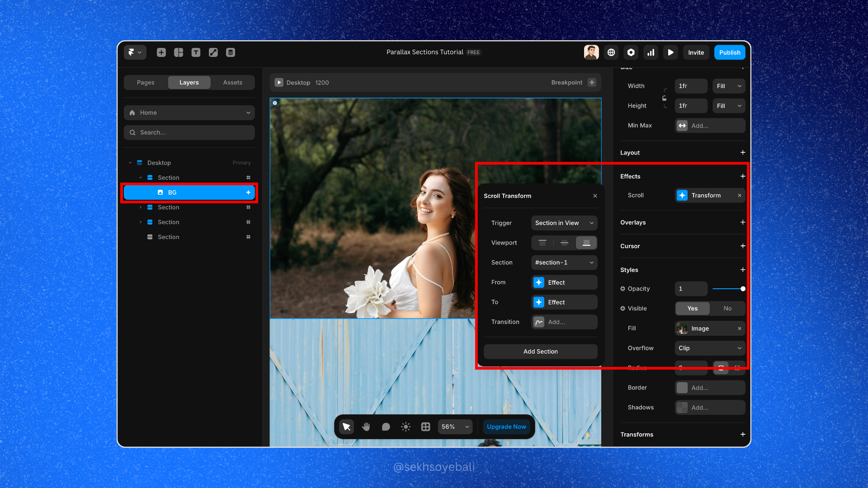The image size is (868, 488).
Task: Toggle the dark mode sun icon
Action: [x=406, y=427]
